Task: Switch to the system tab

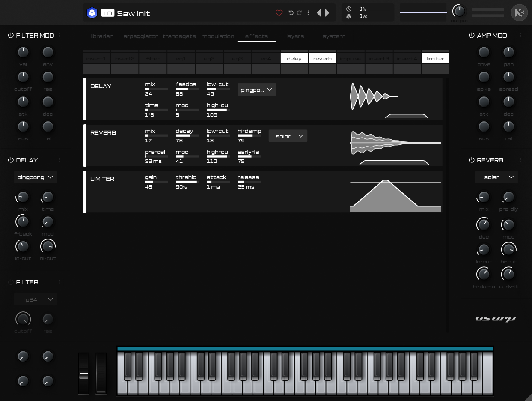Action: click(334, 36)
